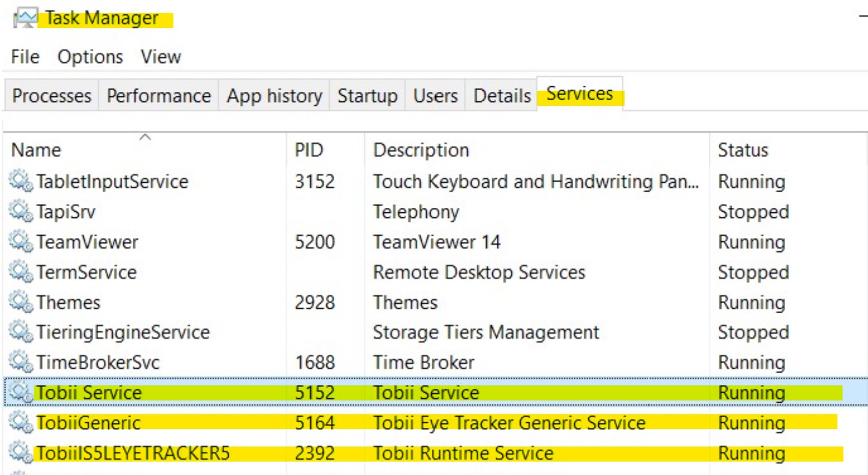The height and width of the screenshot is (475, 868).
Task: Click PID 2928 of Themes
Action: pyautogui.click(x=315, y=302)
